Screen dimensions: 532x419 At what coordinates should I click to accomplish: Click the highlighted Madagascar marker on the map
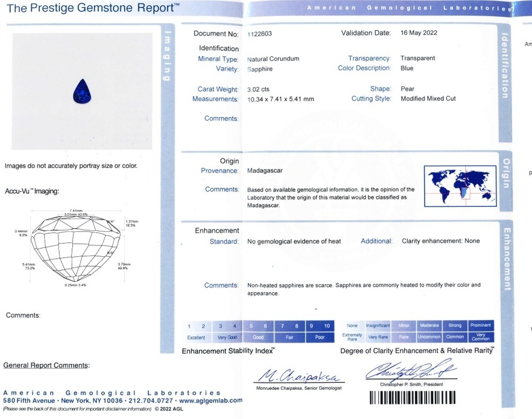click(462, 195)
